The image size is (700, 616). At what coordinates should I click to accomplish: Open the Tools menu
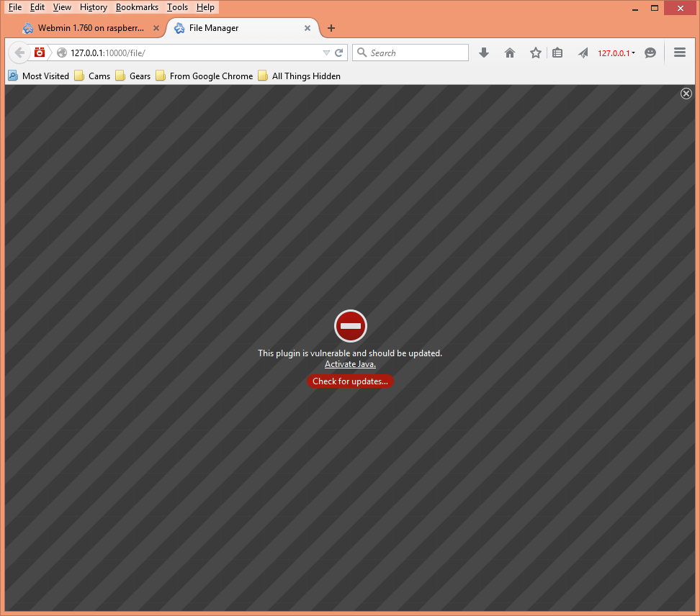[x=177, y=7]
